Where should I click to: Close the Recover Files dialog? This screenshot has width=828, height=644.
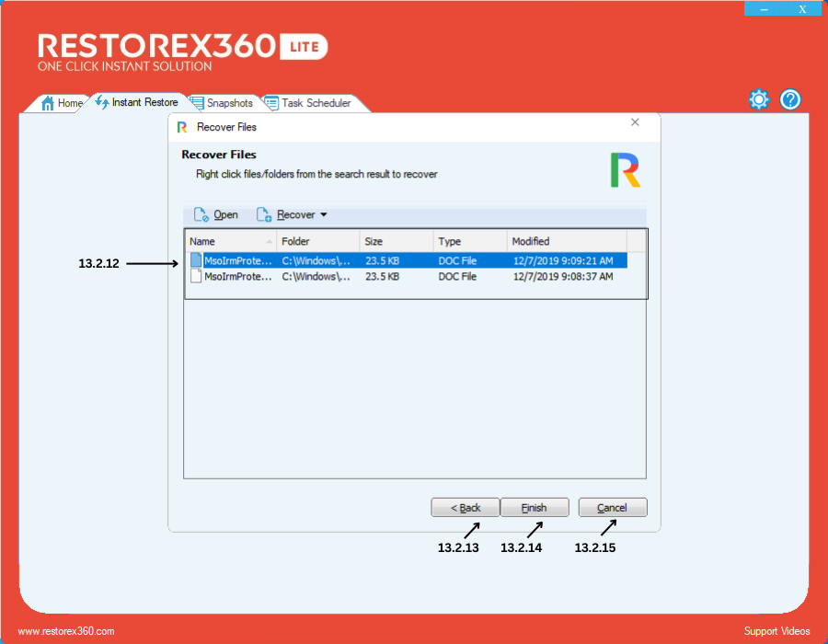(635, 122)
